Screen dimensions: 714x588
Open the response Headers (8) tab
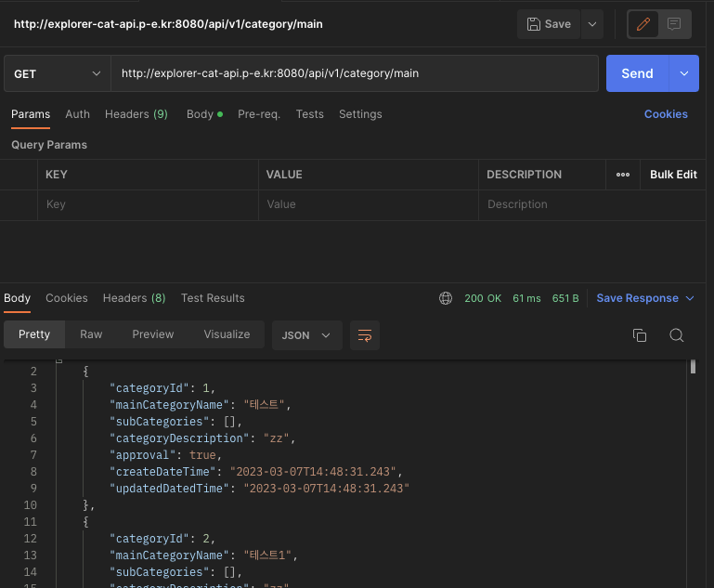pos(135,298)
